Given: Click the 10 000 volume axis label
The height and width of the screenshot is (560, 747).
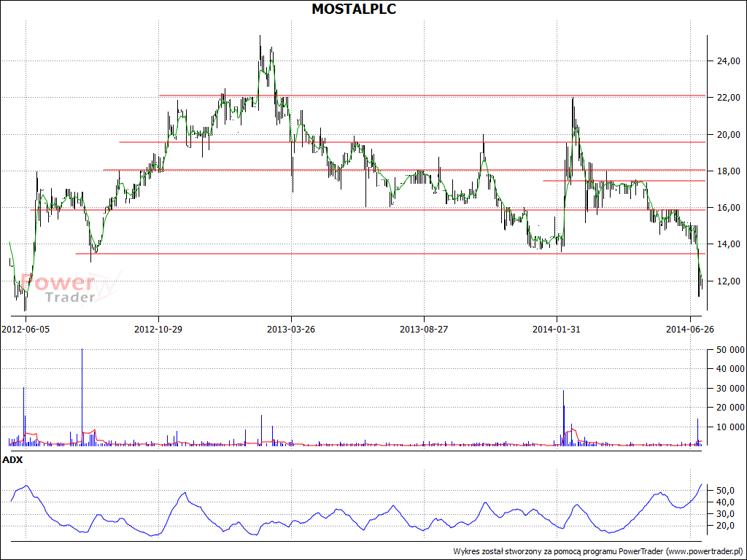Looking at the screenshot, I should [x=730, y=427].
